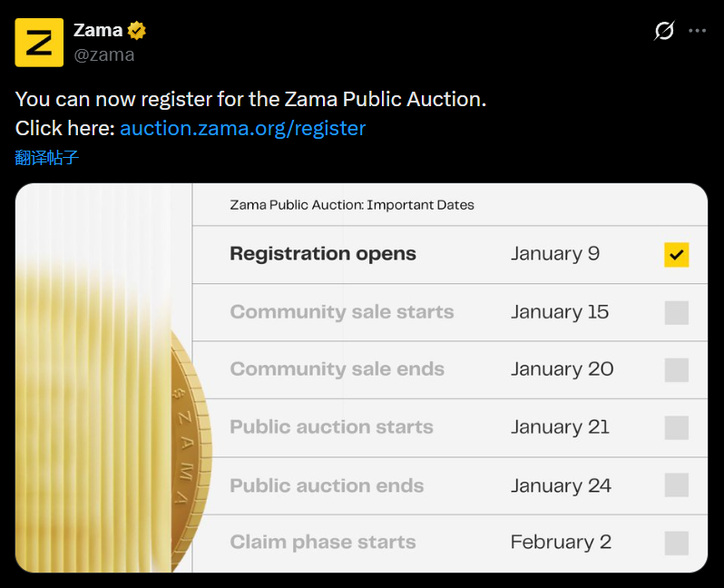724x588 pixels.
Task: Open the three-dot more options menu
Action: point(697,31)
